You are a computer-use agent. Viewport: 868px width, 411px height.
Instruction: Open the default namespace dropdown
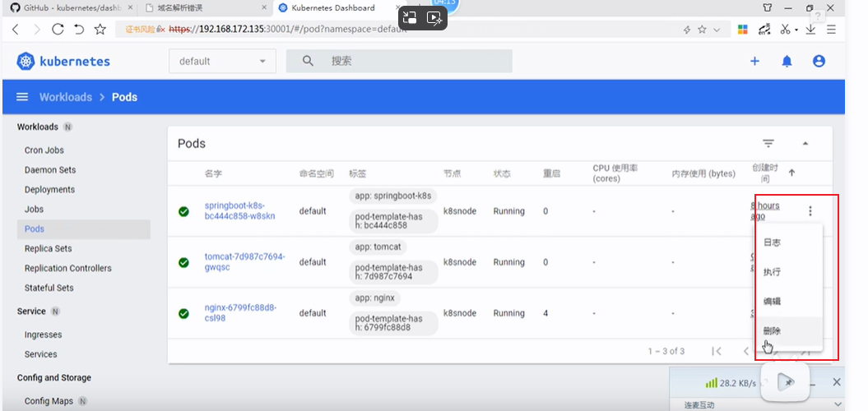222,62
